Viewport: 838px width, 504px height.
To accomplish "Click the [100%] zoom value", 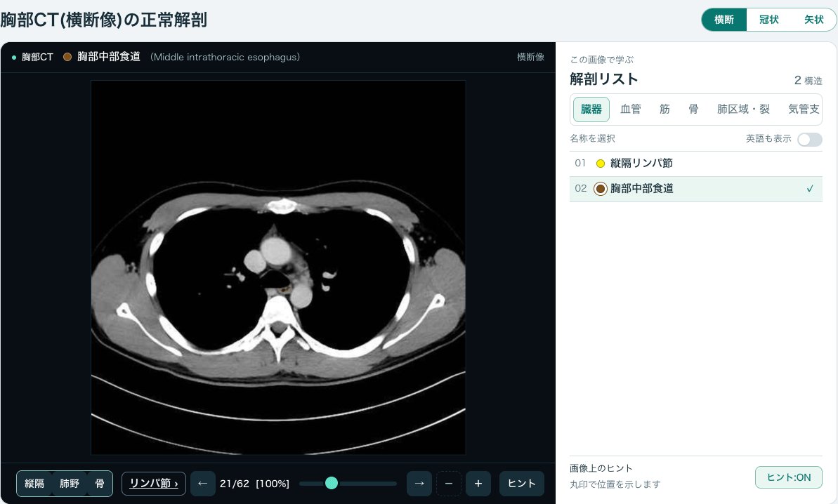I will pyautogui.click(x=273, y=484).
